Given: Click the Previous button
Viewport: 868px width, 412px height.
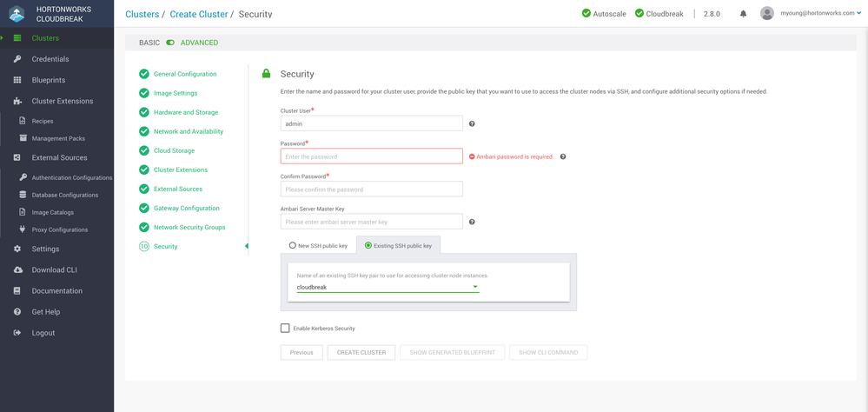Looking at the screenshot, I should [301, 352].
